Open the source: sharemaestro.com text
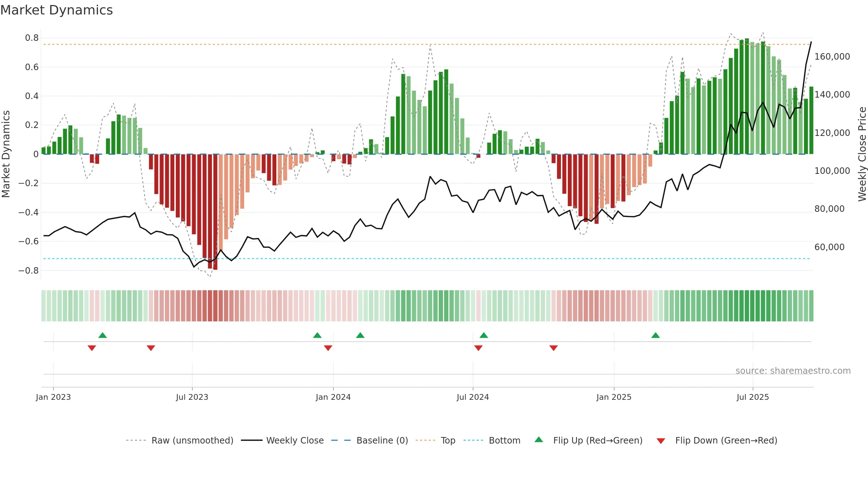Viewport: 868px width, 488px height. pos(793,371)
